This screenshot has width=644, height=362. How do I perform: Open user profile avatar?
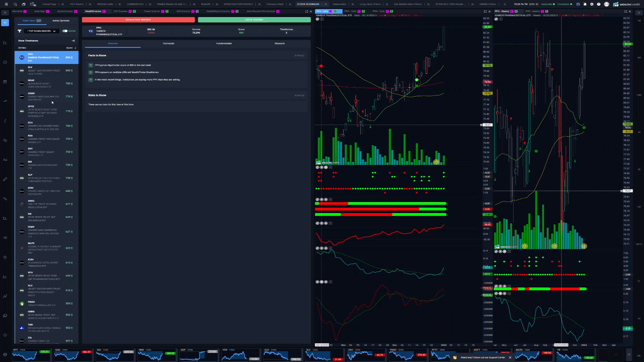(606, 4)
